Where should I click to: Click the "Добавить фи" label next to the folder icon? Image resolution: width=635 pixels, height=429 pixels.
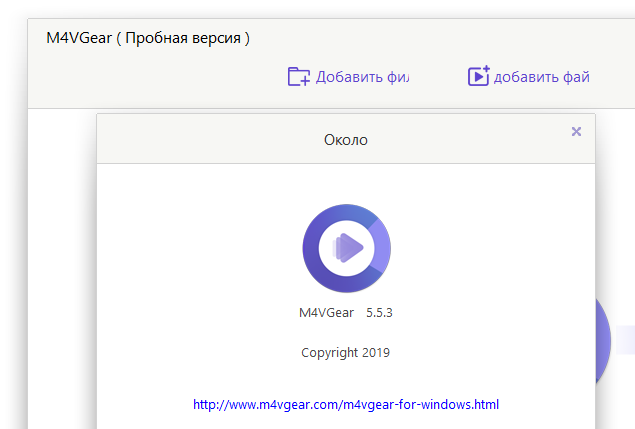click(362, 77)
